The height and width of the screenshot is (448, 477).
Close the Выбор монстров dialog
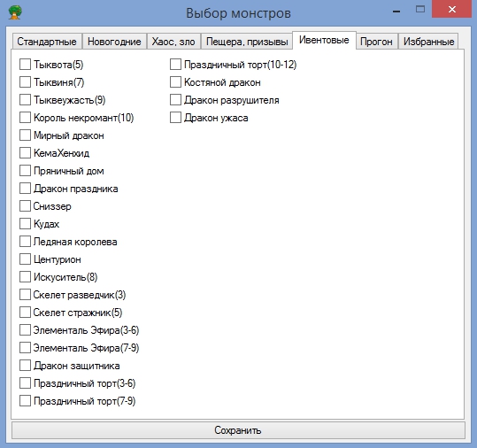[x=451, y=9]
